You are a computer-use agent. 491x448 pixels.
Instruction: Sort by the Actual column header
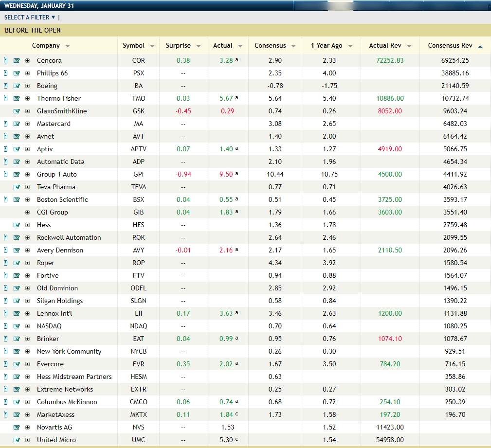click(228, 46)
